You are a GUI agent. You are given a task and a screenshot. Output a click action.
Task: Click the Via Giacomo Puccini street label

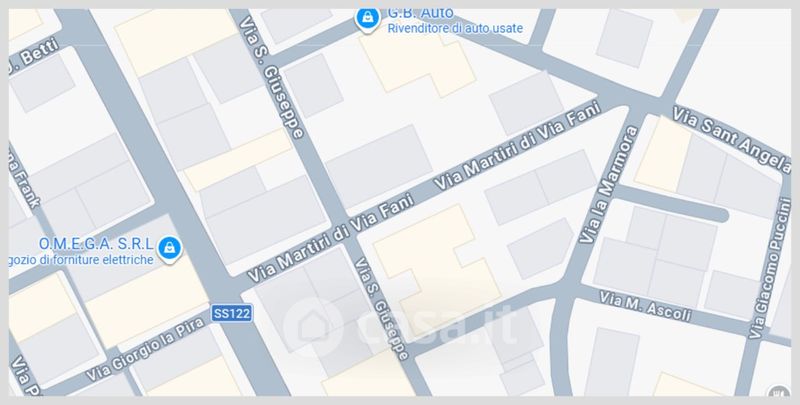771,268
